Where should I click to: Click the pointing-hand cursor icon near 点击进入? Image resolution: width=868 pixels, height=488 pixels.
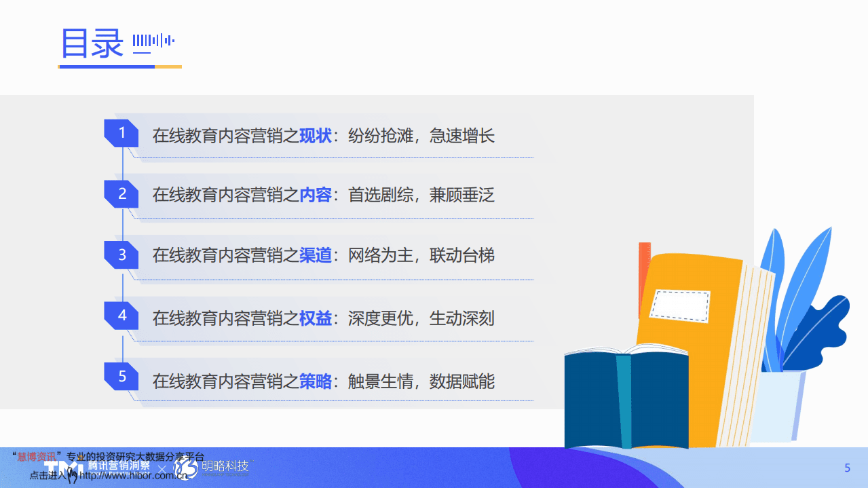(72, 475)
